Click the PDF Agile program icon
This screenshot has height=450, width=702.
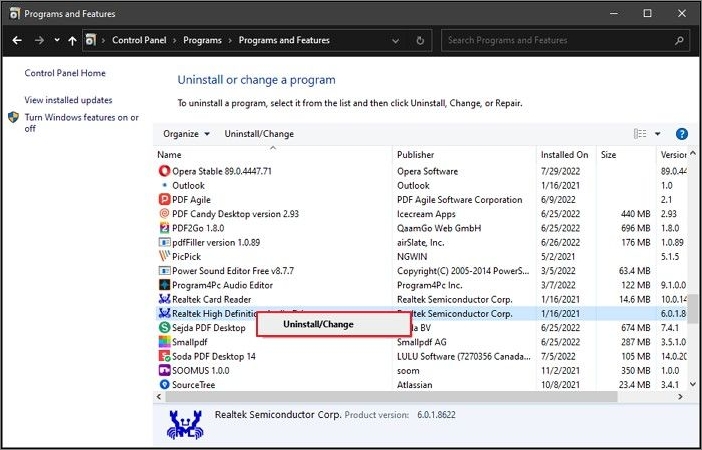tap(164, 199)
